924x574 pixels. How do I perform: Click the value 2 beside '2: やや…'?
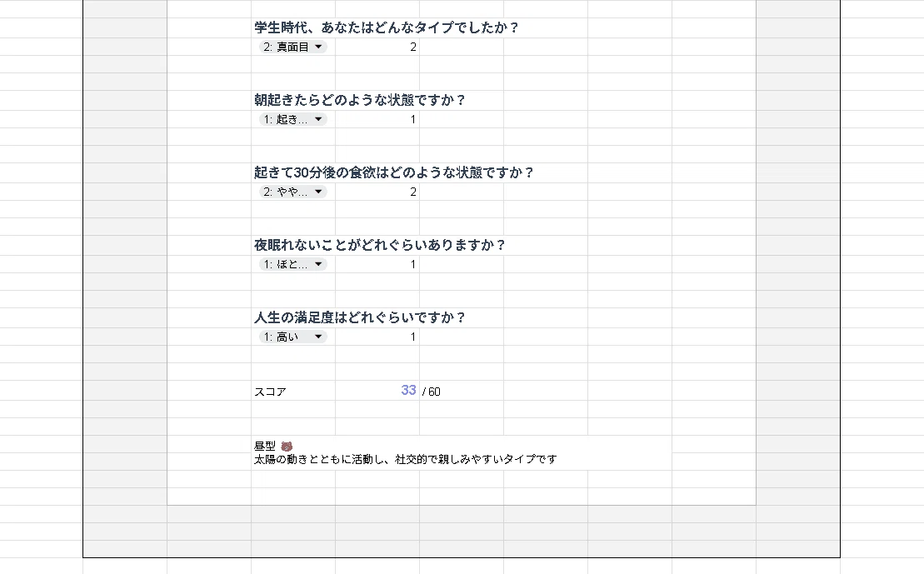[x=413, y=192]
